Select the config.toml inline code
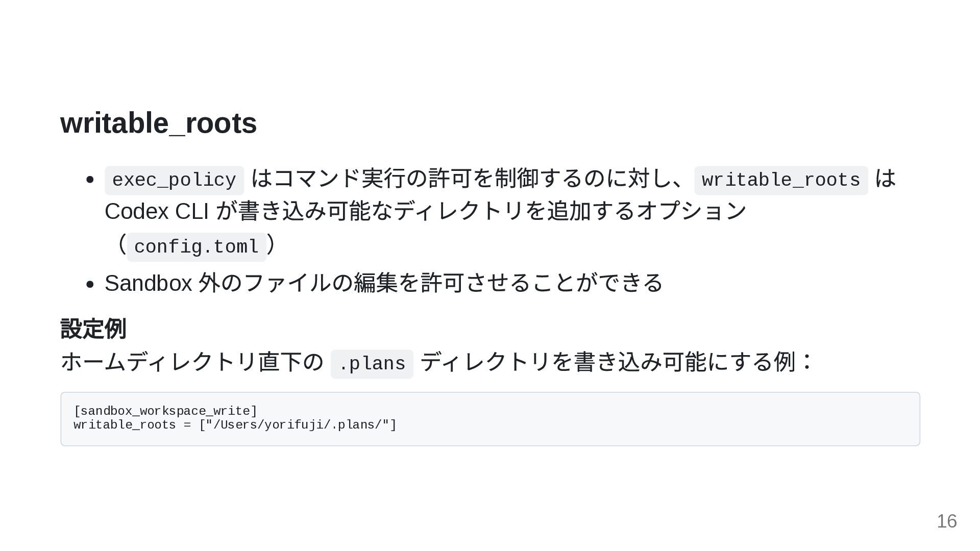Image resolution: width=980 pixels, height=551 pixels. coord(197,247)
